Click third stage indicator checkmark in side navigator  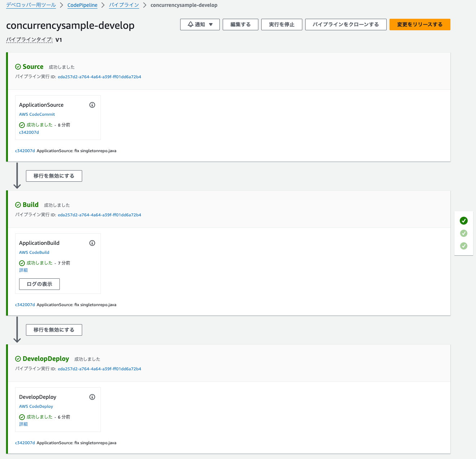[464, 246]
